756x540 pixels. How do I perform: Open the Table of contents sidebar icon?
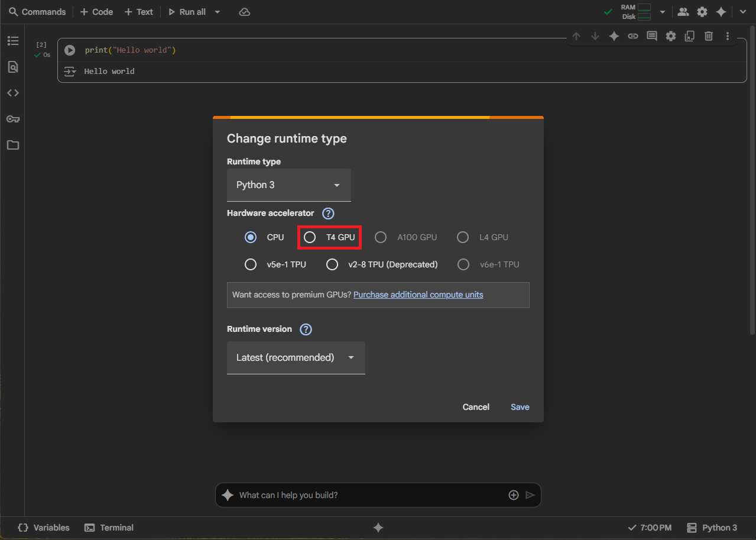[x=13, y=41]
